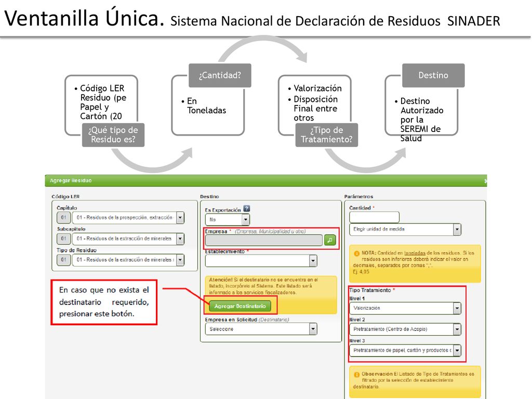The image size is (532, 399).
Task: Click the 'Atención!' warning text
Action: pyautogui.click(x=220, y=280)
